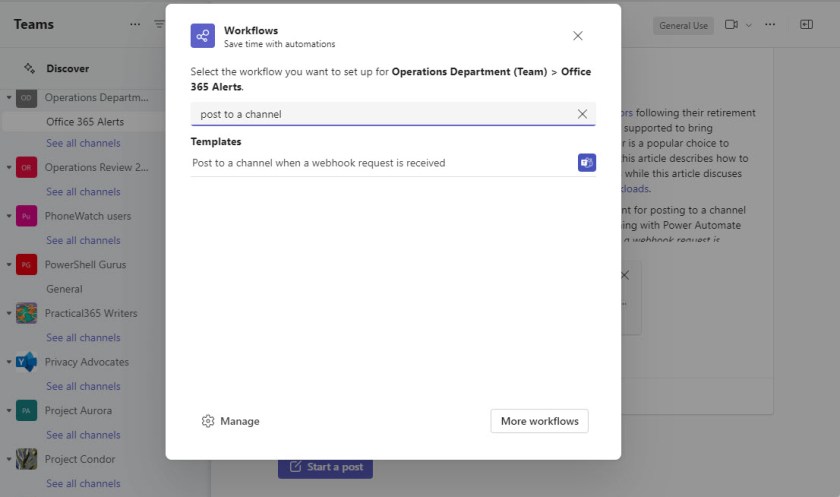Click the Privacy Advocates Yammer avatar
This screenshot has width=840, height=497.
[x=26, y=362]
